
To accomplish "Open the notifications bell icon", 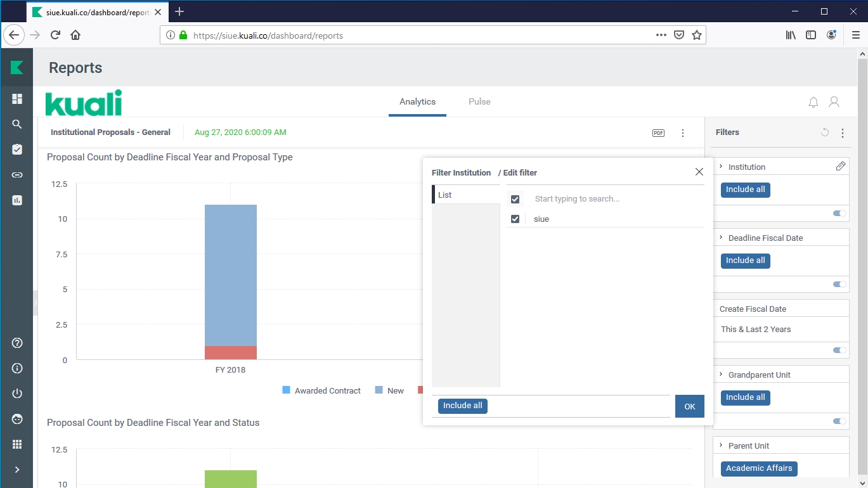I will click(x=813, y=102).
